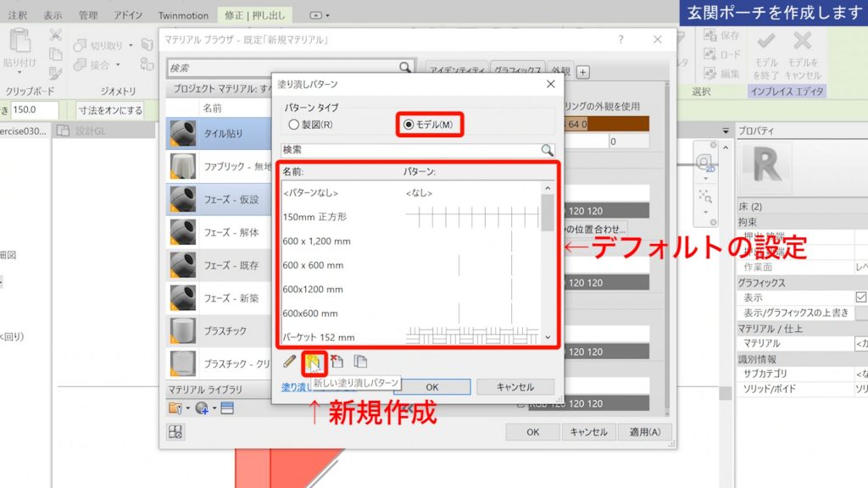The image size is (868, 488).
Task: Switch to the 外観 tab
Action: (560, 71)
